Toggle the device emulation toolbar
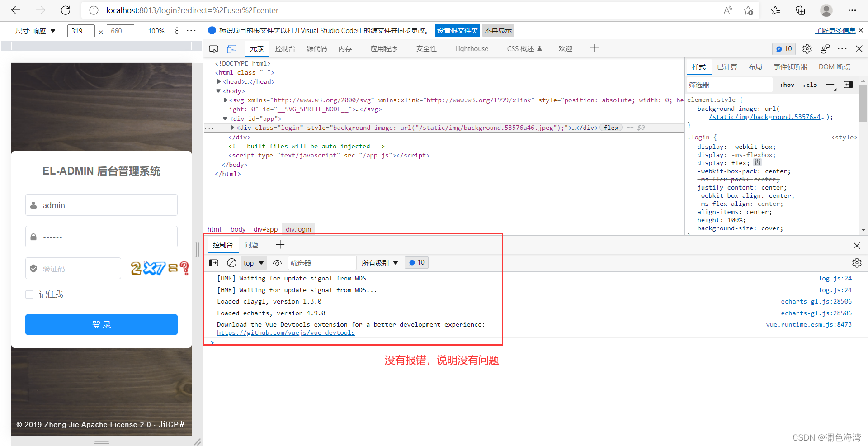The image size is (868, 446). pos(231,48)
